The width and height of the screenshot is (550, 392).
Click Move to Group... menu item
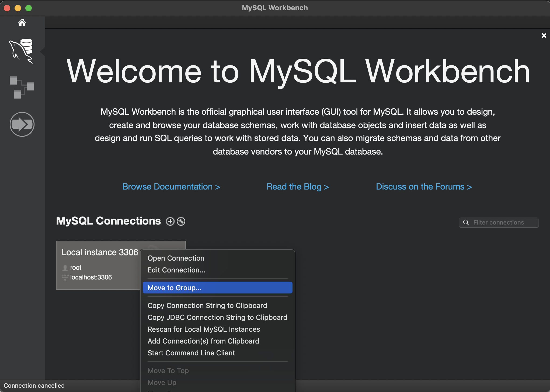click(175, 288)
